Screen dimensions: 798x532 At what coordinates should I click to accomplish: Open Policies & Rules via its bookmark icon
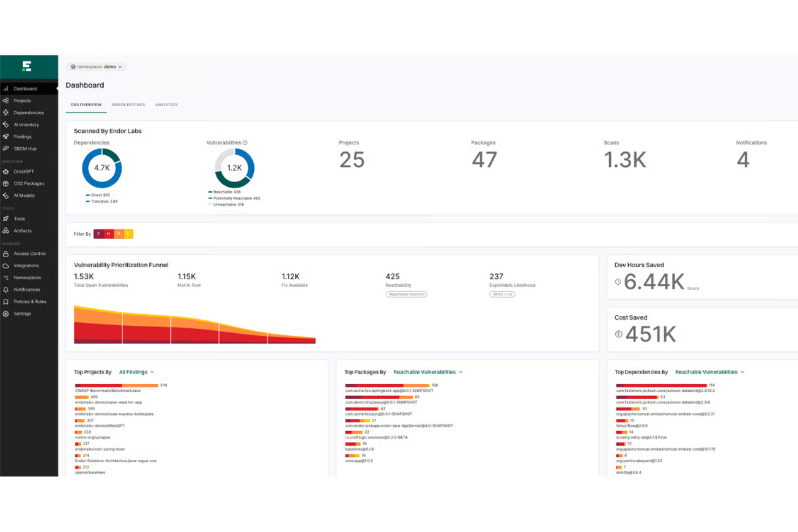(x=6, y=302)
